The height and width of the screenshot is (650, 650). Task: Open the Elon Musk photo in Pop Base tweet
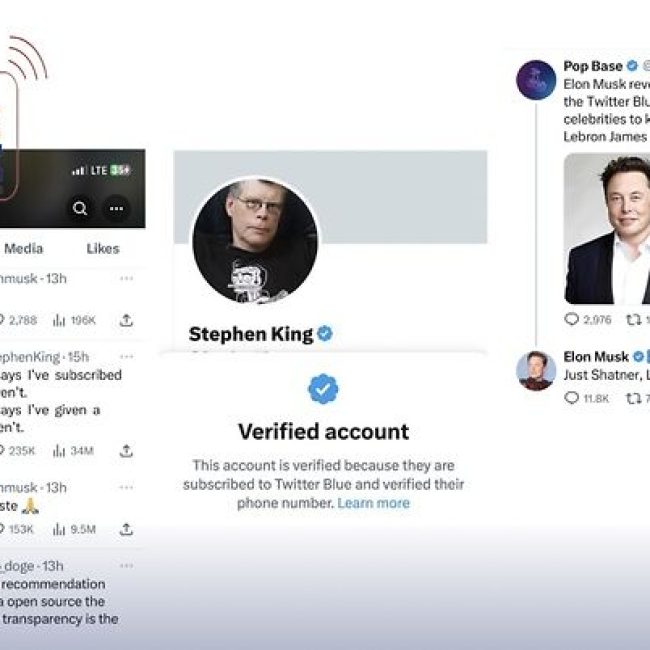[x=607, y=229]
